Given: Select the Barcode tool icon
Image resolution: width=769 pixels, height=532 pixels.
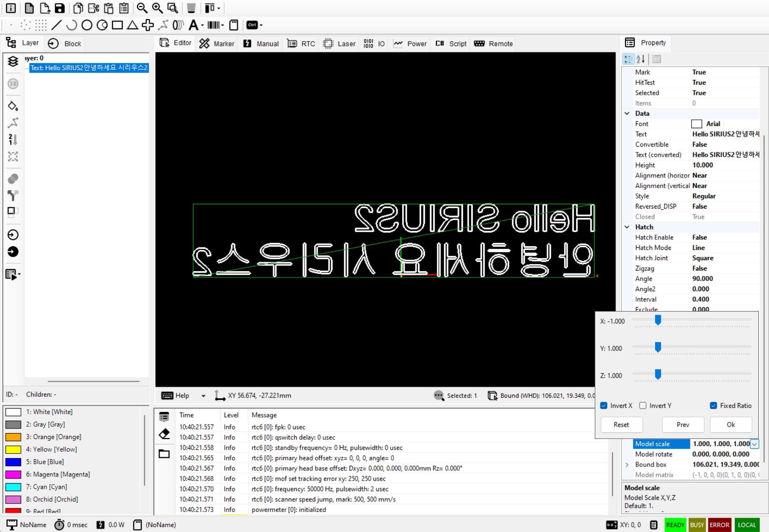Looking at the screenshot, I should (x=214, y=25).
